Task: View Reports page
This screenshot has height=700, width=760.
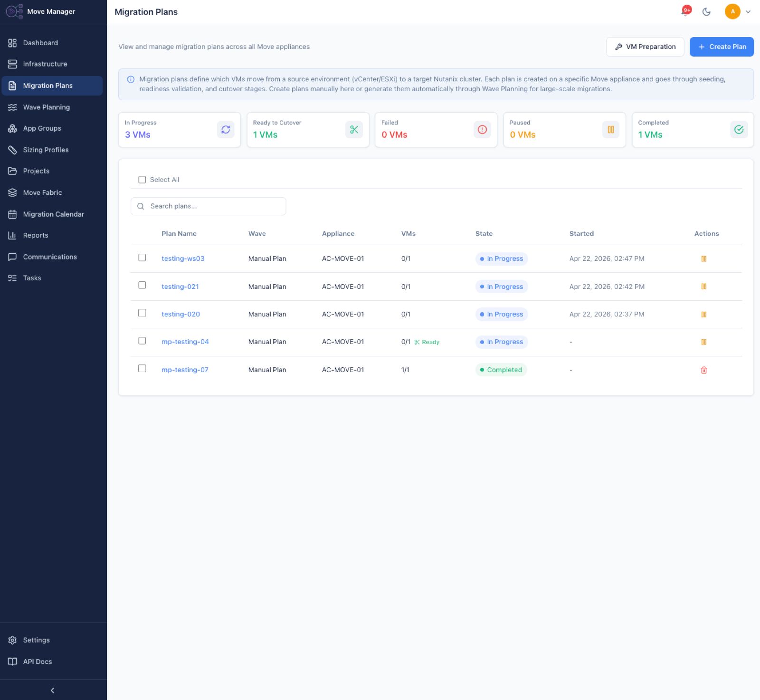Action: click(x=52, y=235)
